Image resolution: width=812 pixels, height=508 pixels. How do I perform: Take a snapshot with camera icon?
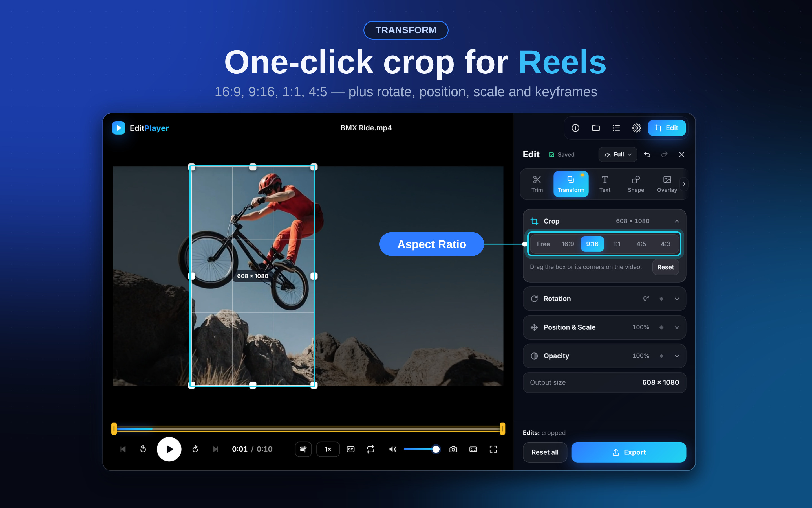(x=453, y=449)
